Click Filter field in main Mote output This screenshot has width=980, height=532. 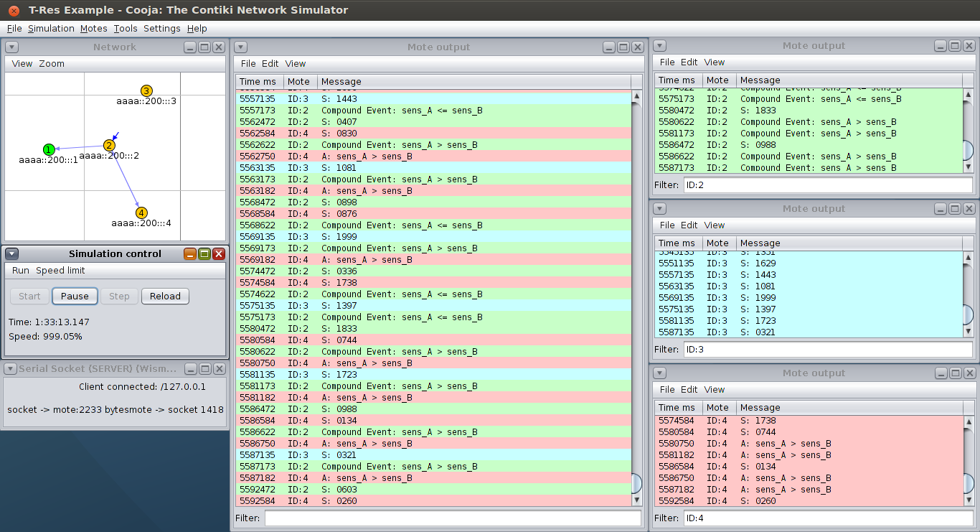(x=453, y=518)
